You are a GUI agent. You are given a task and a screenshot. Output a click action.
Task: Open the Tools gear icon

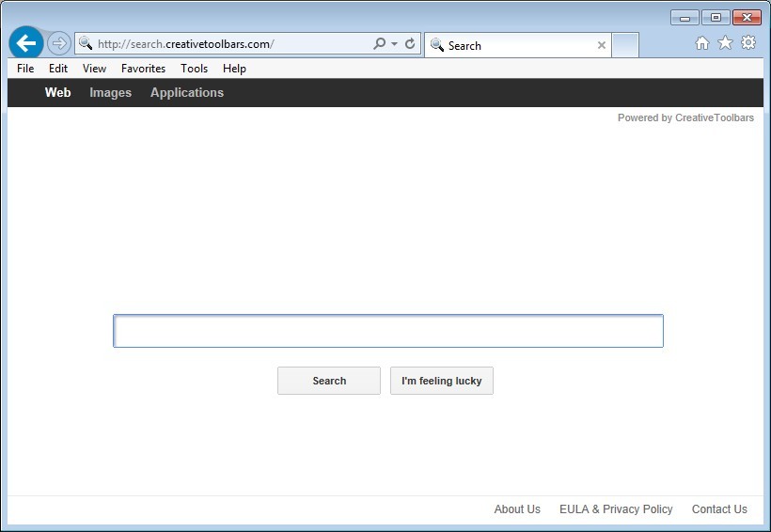tap(748, 43)
